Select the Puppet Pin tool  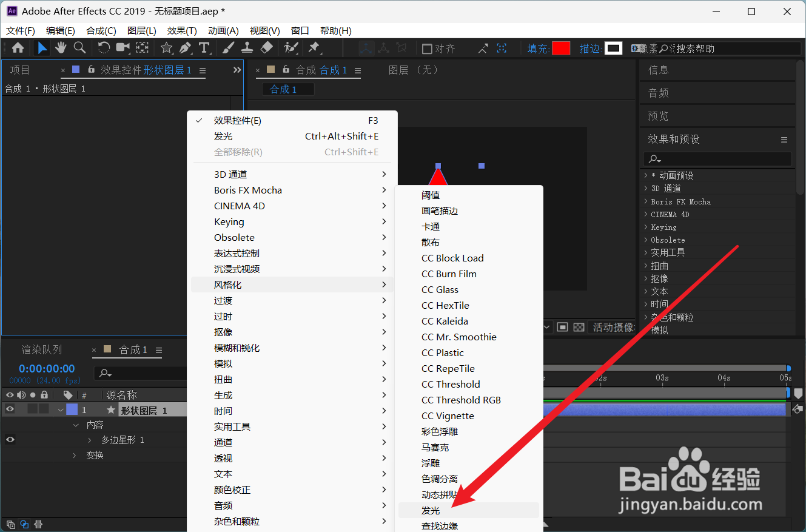[x=314, y=47]
